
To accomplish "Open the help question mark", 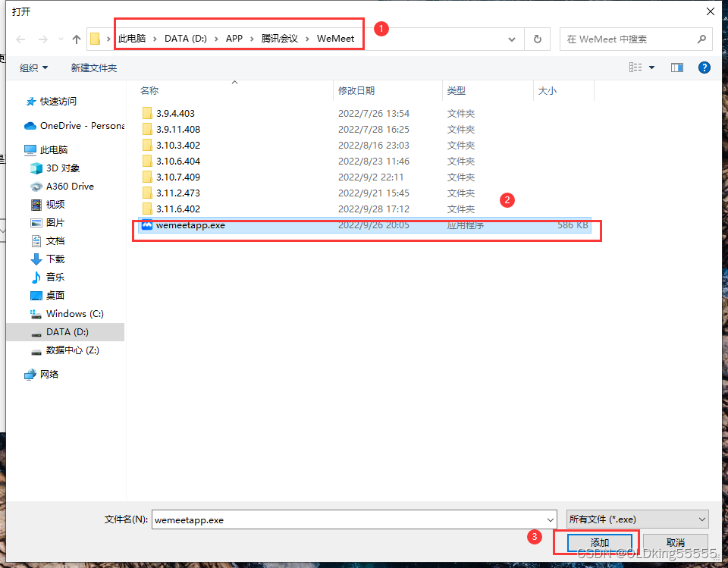I will click(704, 67).
